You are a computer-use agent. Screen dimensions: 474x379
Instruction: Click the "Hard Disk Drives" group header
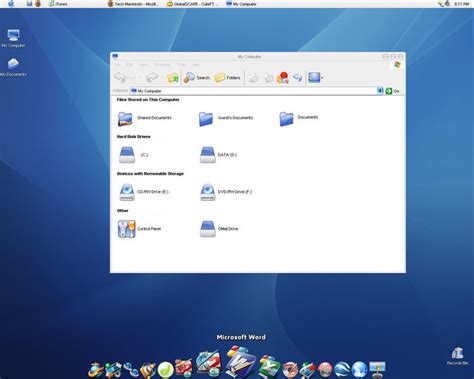133,137
